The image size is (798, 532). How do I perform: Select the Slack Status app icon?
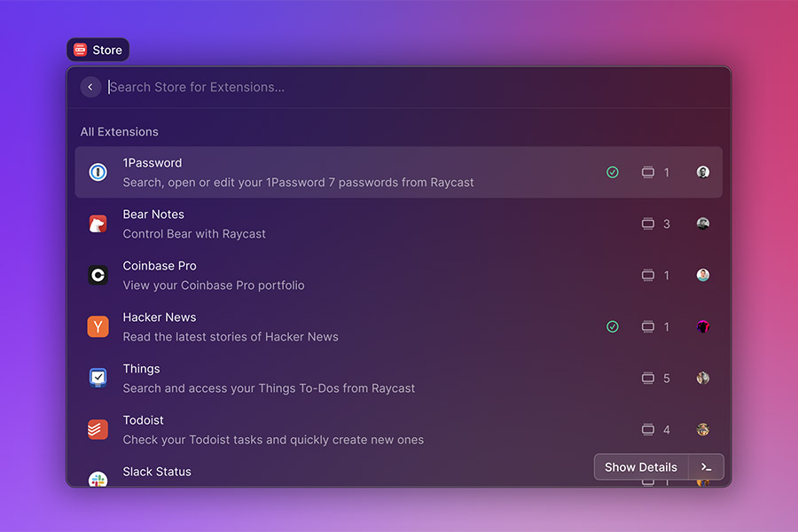98,479
